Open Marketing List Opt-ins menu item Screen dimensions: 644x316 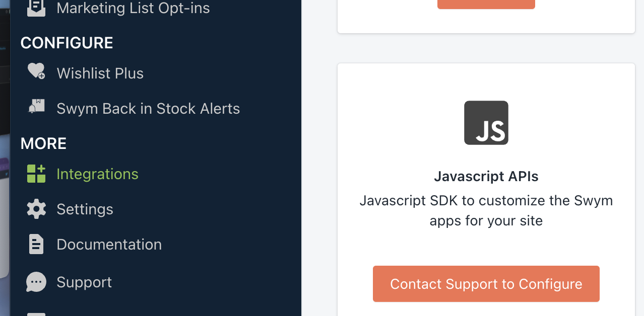[x=133, y=8]
